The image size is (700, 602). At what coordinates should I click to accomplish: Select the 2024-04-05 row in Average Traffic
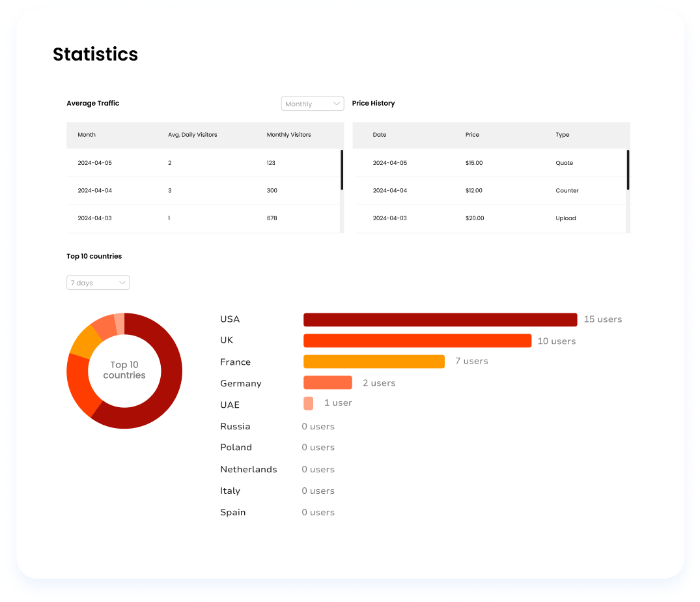point(195,163)
